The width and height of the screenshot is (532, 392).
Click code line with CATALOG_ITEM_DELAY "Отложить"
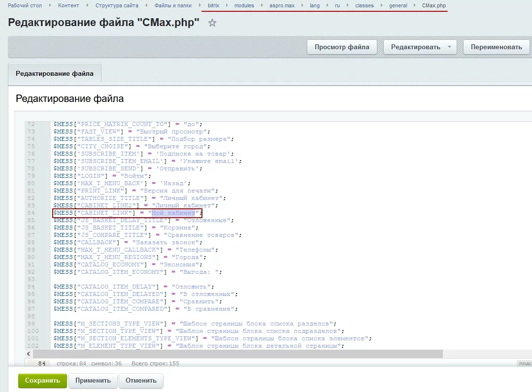[x=133, y=287]
